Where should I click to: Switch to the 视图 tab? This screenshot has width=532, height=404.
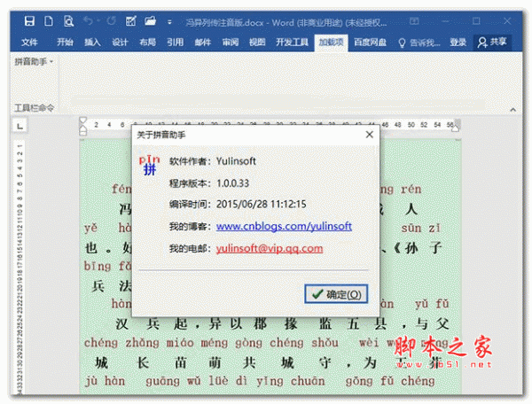(257, 43)
